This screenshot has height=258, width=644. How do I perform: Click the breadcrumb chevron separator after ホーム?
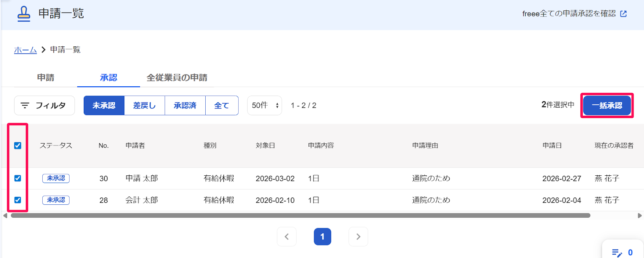[x=43, y=50]
